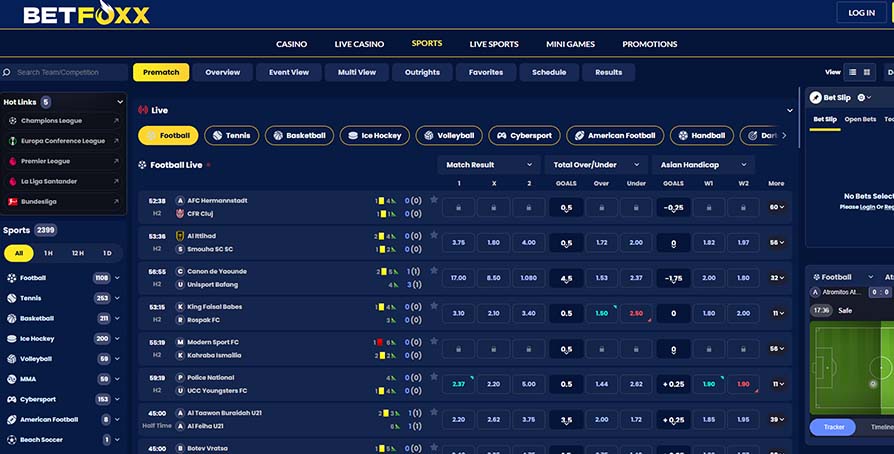Star the Canon de Yaounde match
The height and width of the screenshot is (454, 894).
coord(434,270)
